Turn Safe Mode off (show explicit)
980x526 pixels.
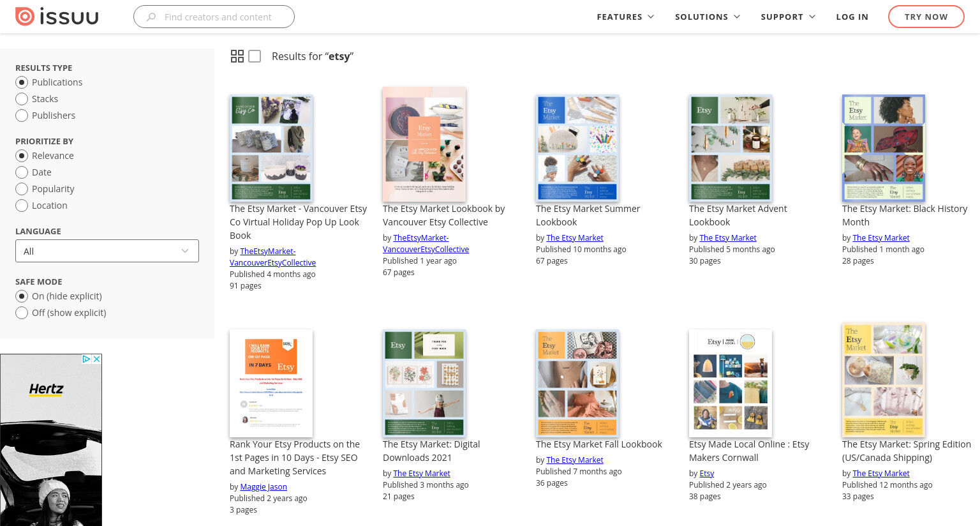[x=22, y=313]
